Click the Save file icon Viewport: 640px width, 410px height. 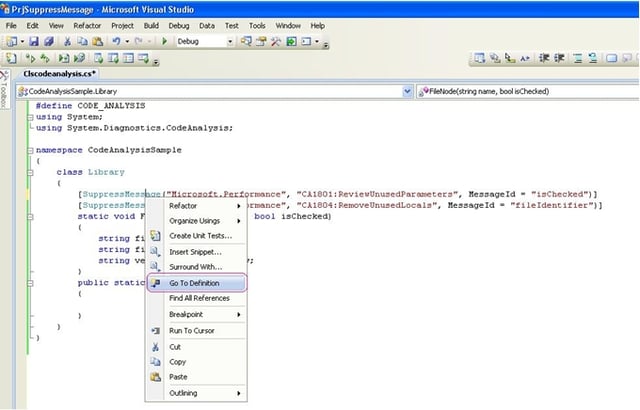coord(34,41)
